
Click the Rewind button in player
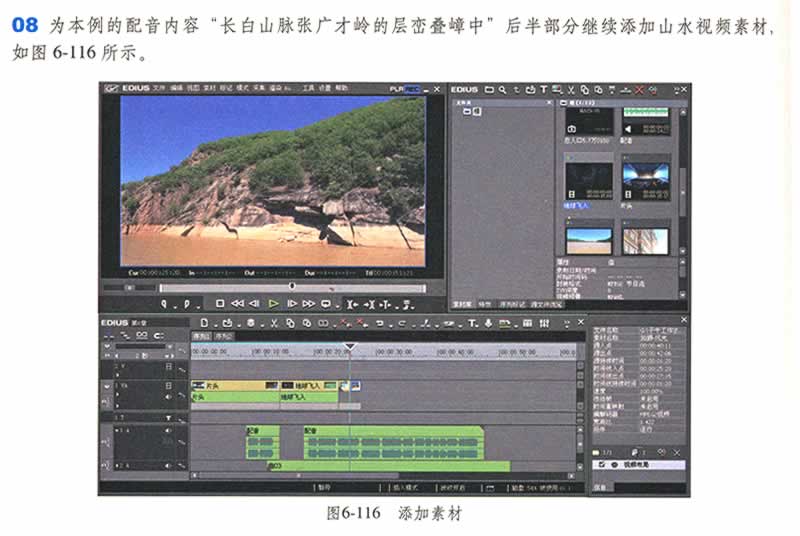point(238,303)
